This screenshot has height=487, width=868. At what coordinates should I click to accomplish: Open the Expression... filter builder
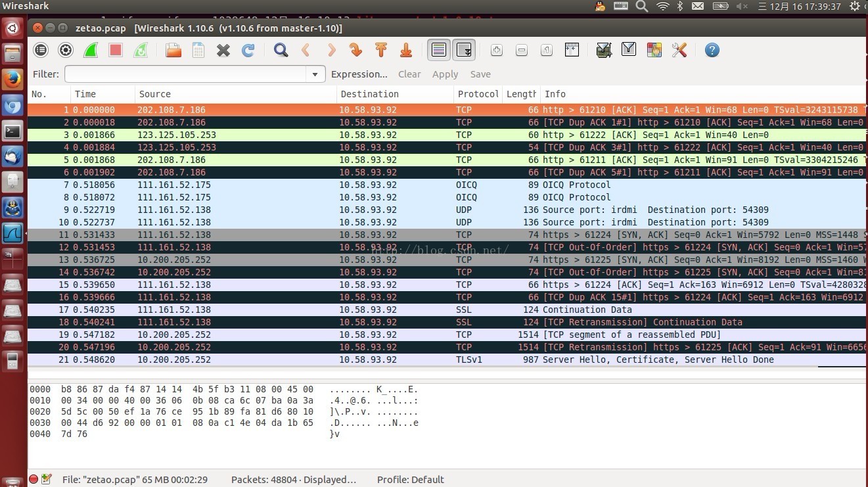(359, 74)
